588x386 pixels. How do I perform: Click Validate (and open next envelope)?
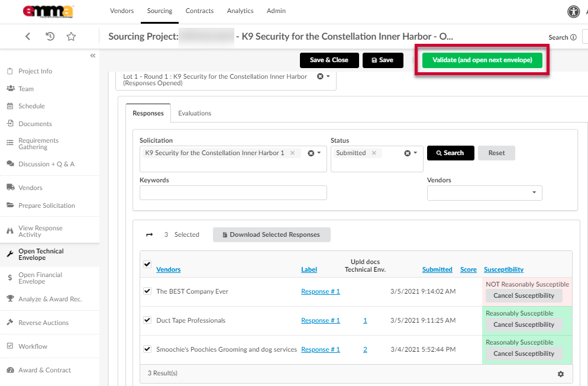pyautogui.click(x=482, y=60)
